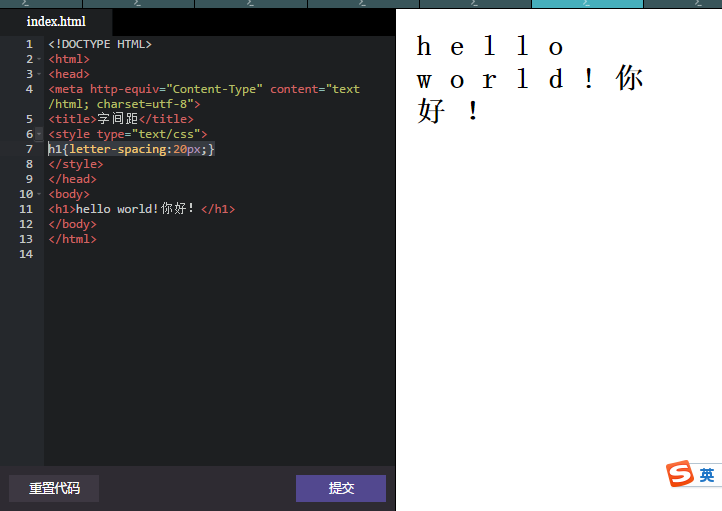Open the first lesson segment icon at top
The height and width of the screenshot is (511, 722).
26,4
